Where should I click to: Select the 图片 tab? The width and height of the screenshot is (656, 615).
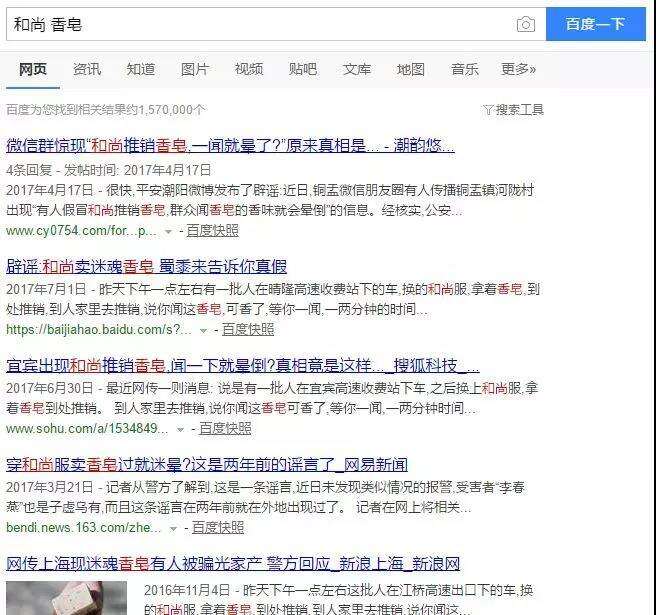[x=195, y=69]
